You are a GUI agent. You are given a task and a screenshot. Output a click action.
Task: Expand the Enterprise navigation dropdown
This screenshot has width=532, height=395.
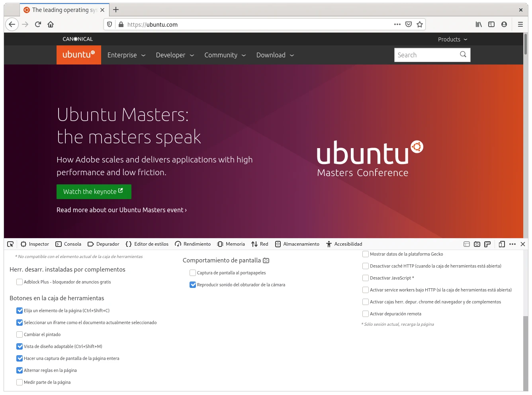(126, 55)
